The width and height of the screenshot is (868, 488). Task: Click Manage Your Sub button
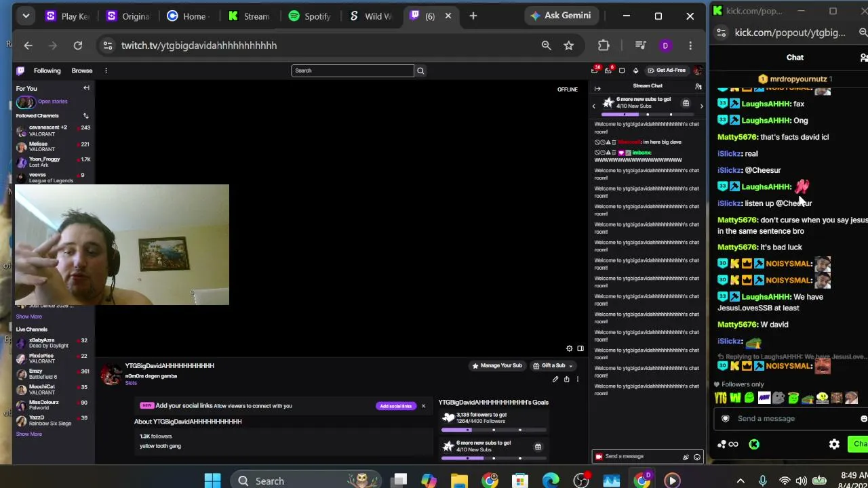497,366
